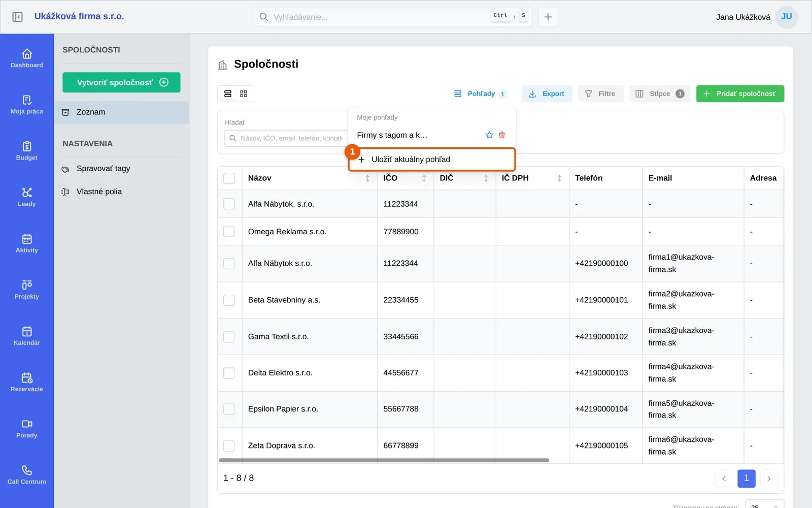Mark the saved view as favorite with star
Screen dimensions: 812x508
[x=489, y=135]
